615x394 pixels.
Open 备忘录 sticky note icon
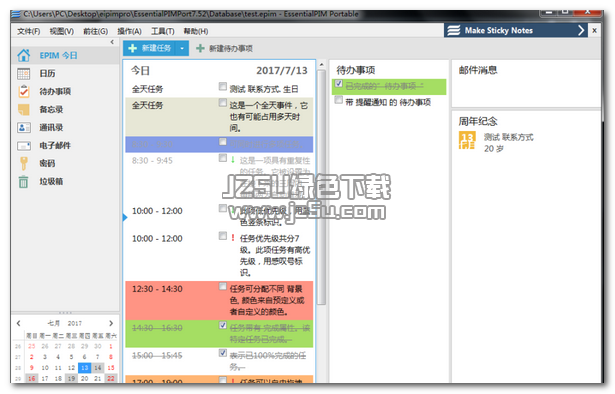(24, 109)
